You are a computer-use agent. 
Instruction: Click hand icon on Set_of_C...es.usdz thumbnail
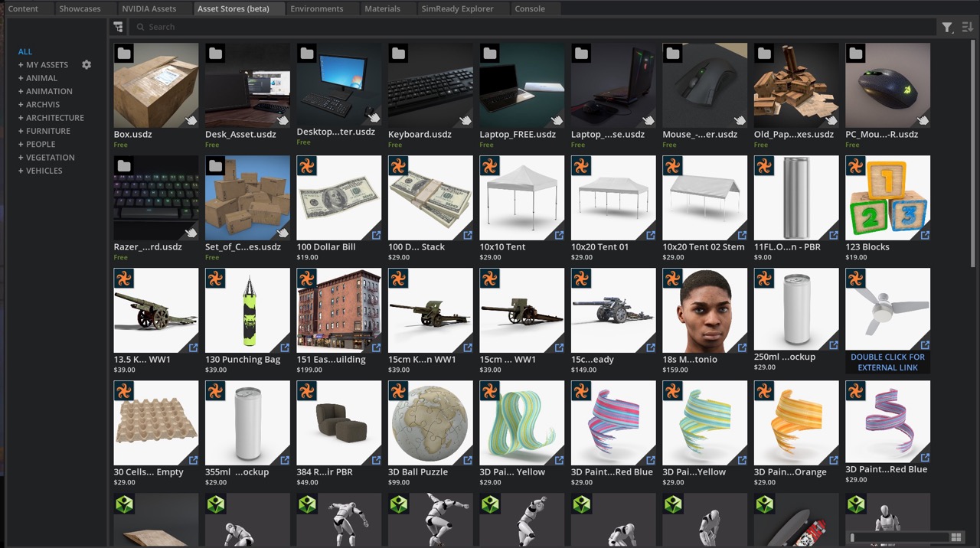(283, 232)
